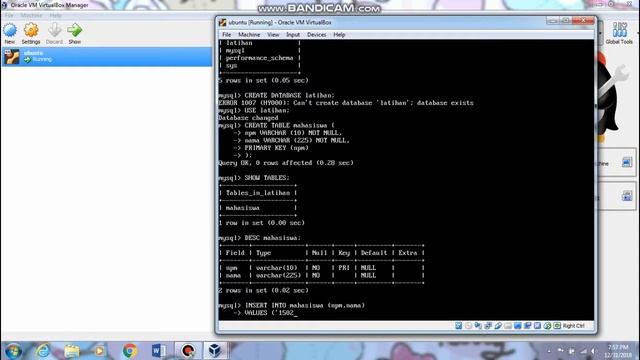Click the audio status icon in VM status bar
Screen dimensions: 640x360
(x=478, y=326)
